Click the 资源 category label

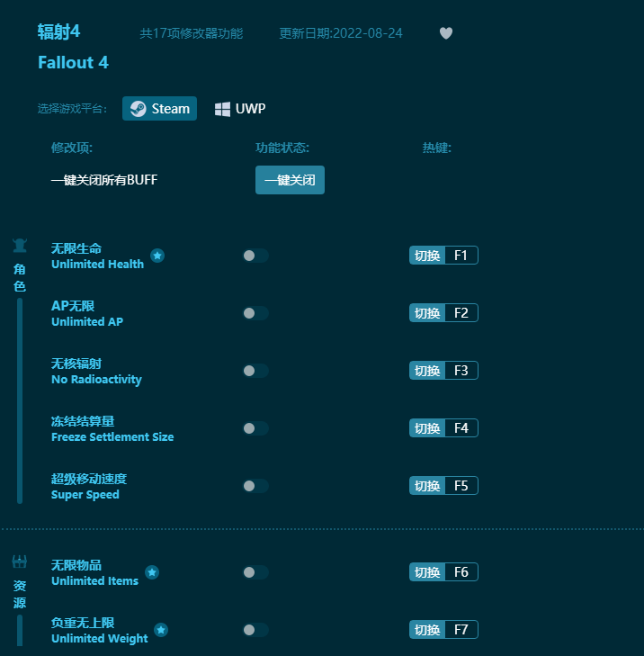point(20,594)
